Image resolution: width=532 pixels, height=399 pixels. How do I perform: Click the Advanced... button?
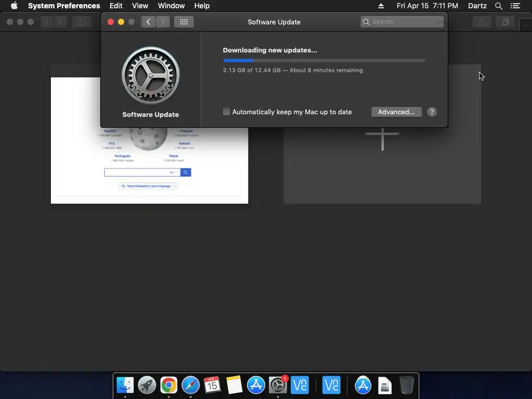click(x=396, y=112)
